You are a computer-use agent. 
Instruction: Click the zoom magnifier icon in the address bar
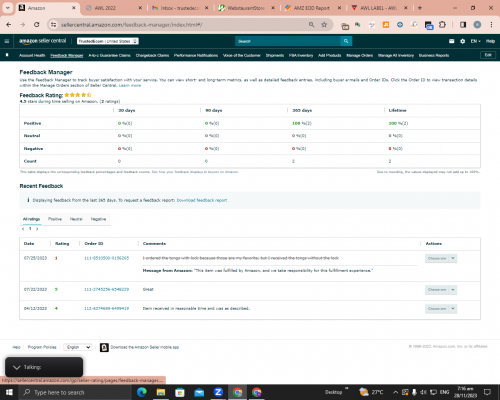coord(311,25)
